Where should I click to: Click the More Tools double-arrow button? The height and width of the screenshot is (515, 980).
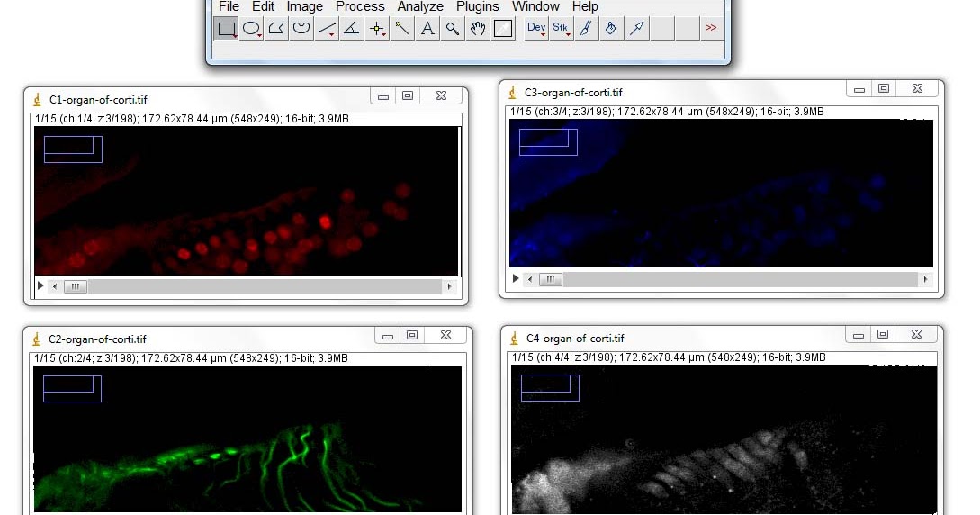pyautogui.click(x=711, y=28)
